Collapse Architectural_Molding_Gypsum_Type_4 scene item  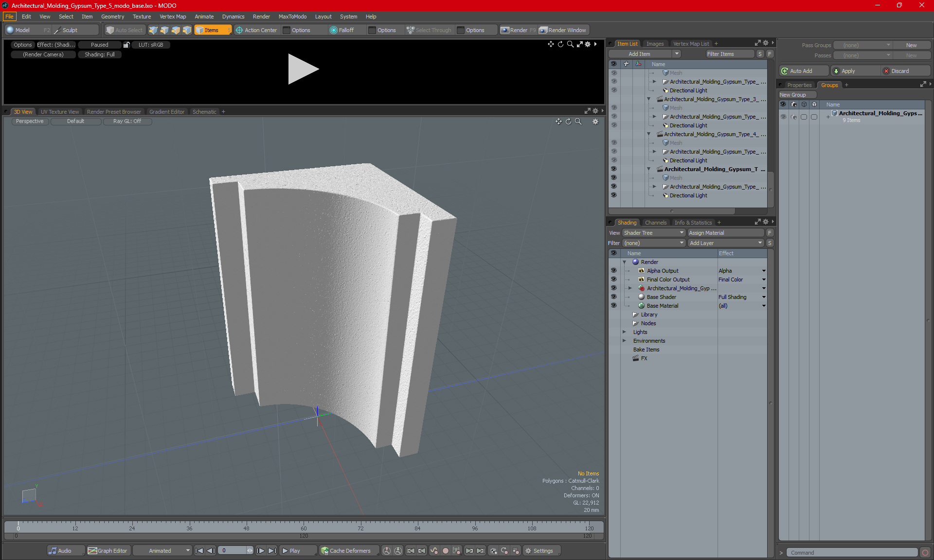pyautogui.click(x=649, y=134)
